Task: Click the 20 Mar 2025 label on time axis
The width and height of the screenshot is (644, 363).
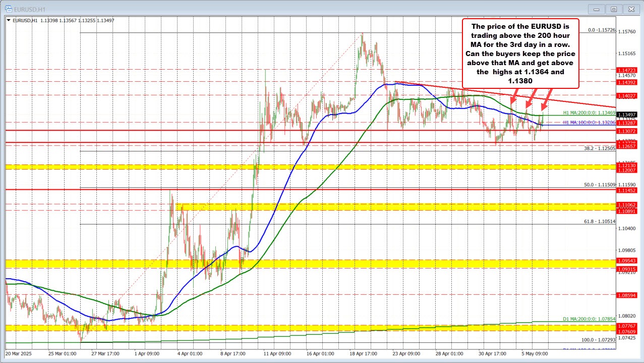Action: [19, 354]
